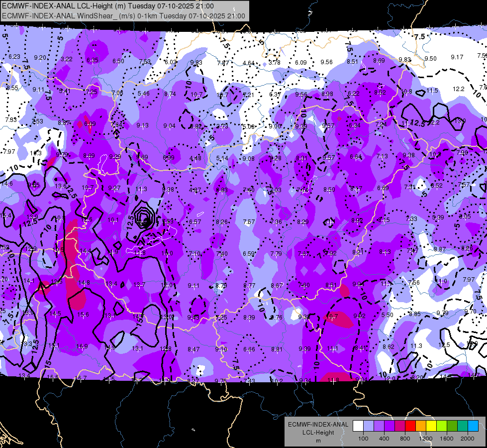Click the grid value 7.13
The height and width of the screenshot is (448, 487).
pos(382,156)
